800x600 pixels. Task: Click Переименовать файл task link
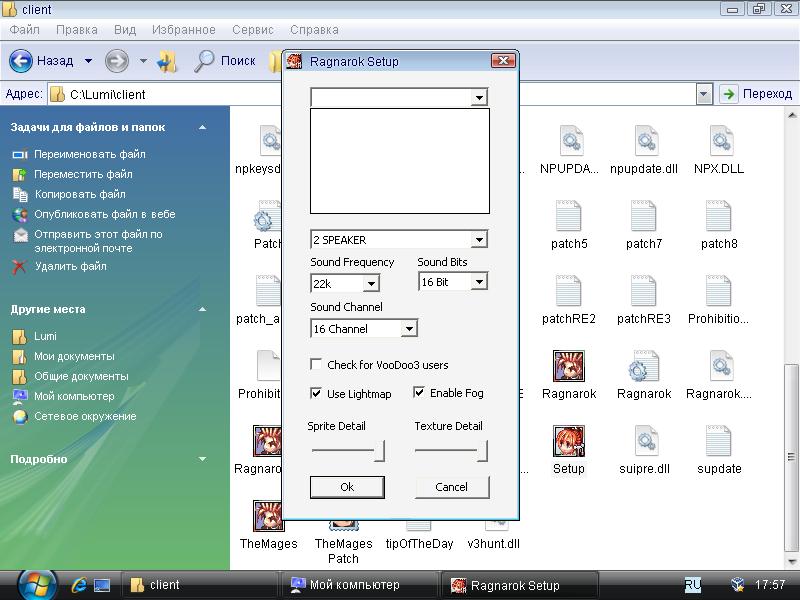89,154
